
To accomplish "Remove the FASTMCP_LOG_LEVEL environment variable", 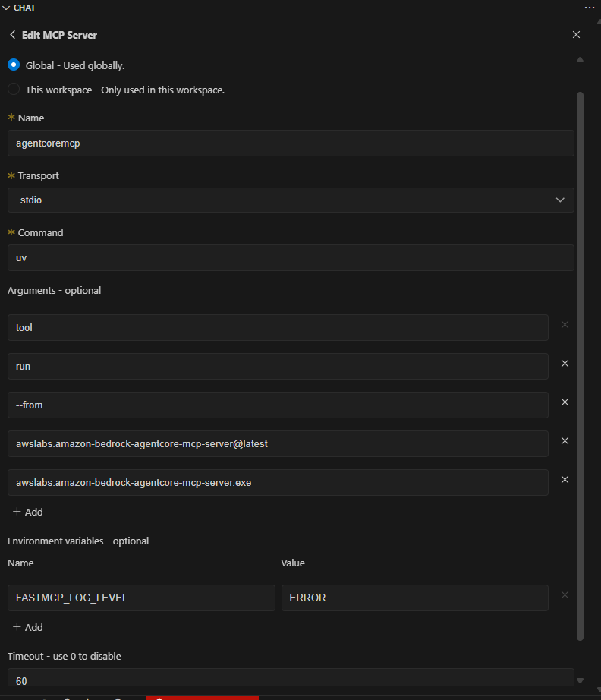I will [x=565, y=595].
